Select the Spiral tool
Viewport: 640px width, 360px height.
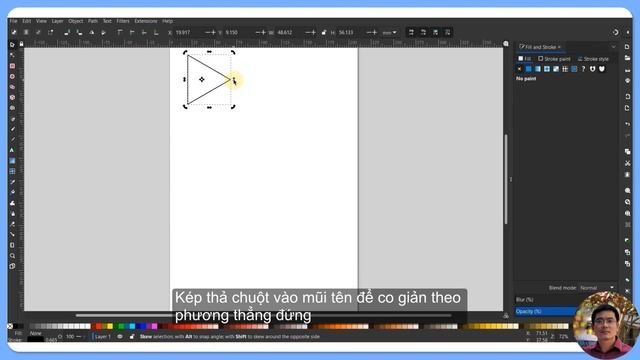[x=12, y=108]
